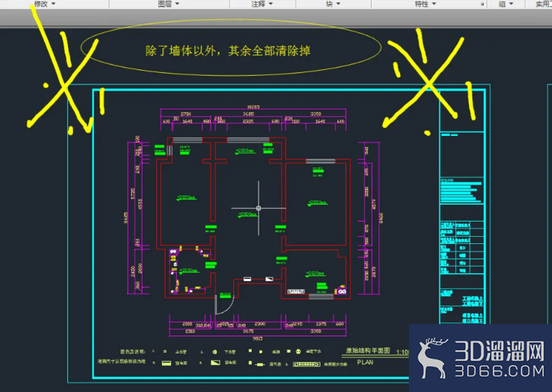Open the 特性 panel dialog launcher arrow
Image resolution: width=552 pixels, height=392 pixels.
[x=483, y=4]
